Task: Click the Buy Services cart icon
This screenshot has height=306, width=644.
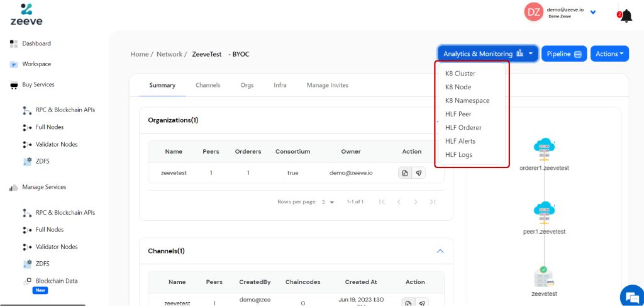Action: 14,85
